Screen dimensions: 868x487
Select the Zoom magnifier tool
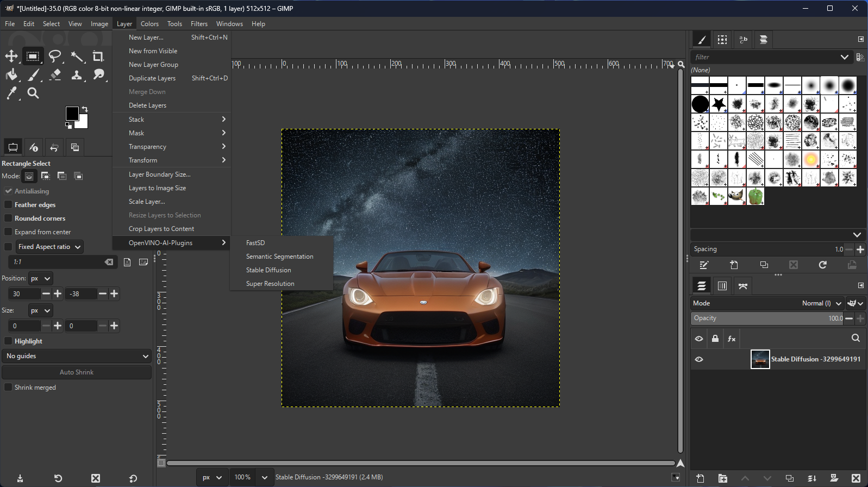pyautogui.click(x=33, y=93)
